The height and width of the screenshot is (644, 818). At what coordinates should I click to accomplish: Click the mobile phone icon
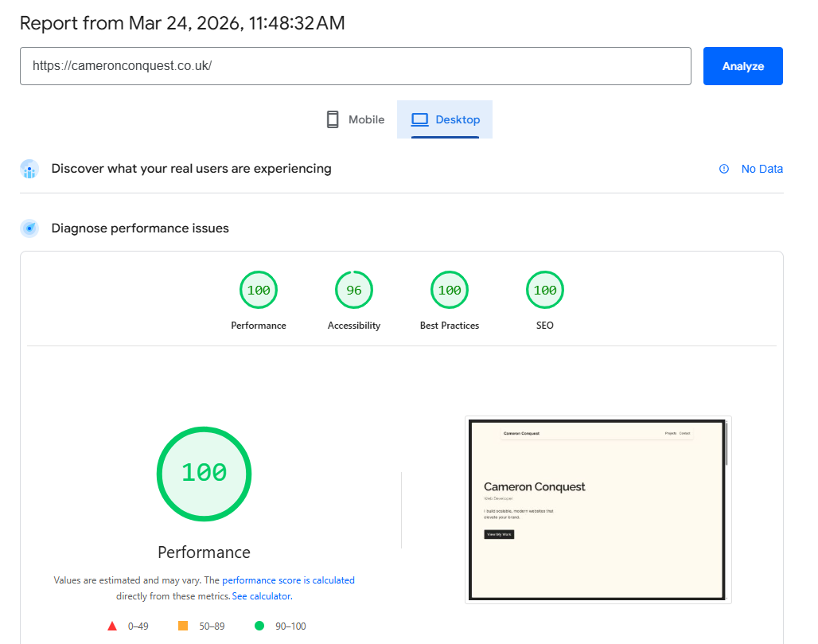point(333,119)
